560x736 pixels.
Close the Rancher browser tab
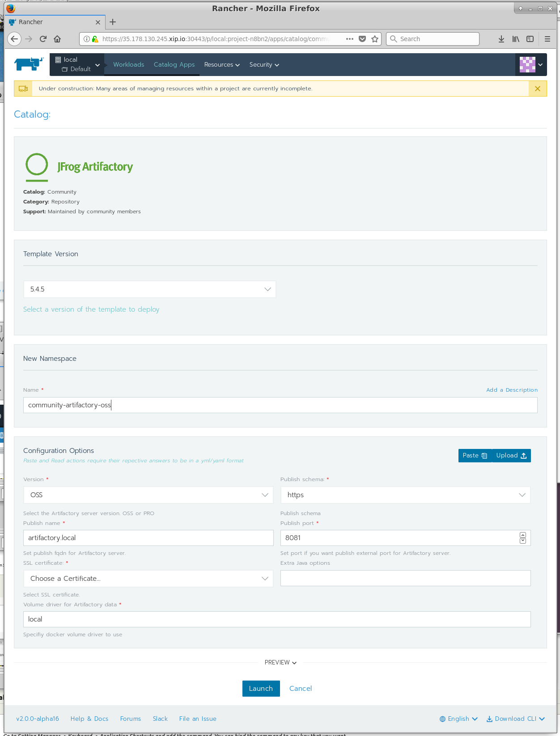[x=98, y=22]
